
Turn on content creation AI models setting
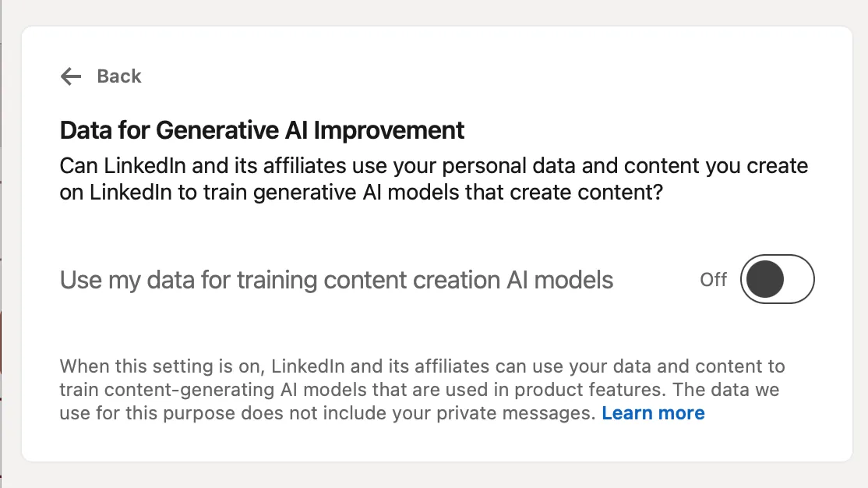pos(776,279)
